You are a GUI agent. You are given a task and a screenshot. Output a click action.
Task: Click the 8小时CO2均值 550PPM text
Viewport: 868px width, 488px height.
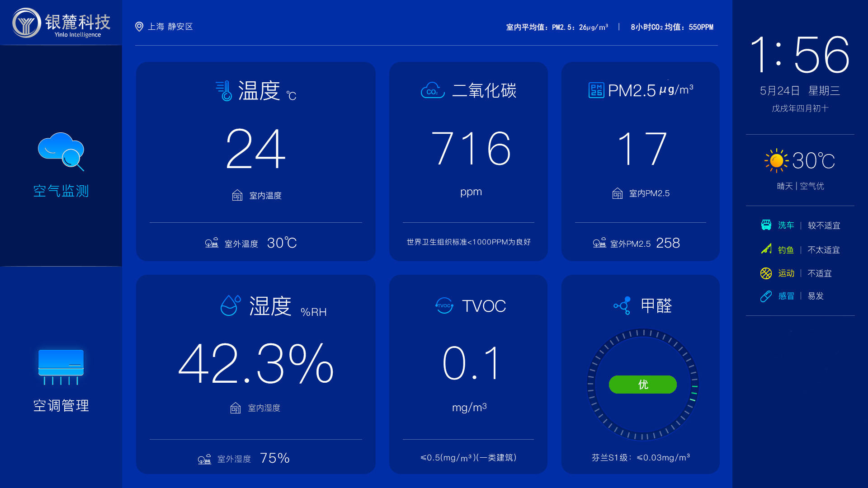pos(672,27)
